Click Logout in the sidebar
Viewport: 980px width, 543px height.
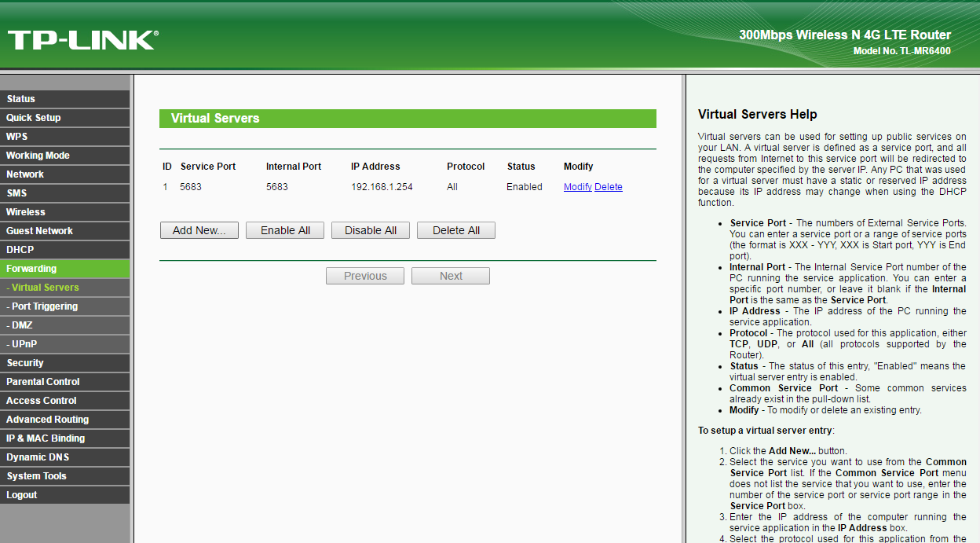[65, 495]
